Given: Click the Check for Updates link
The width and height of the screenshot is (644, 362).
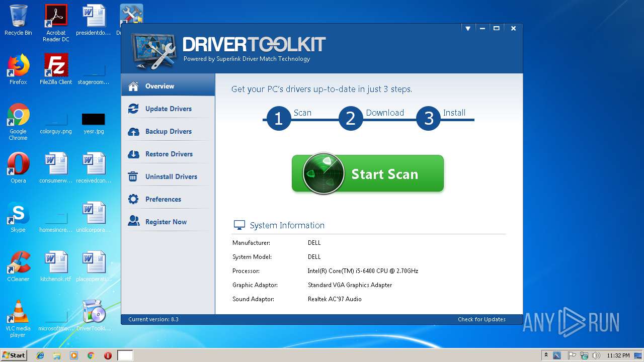Looking at the screenshot, I should click(x=481, y=319).
